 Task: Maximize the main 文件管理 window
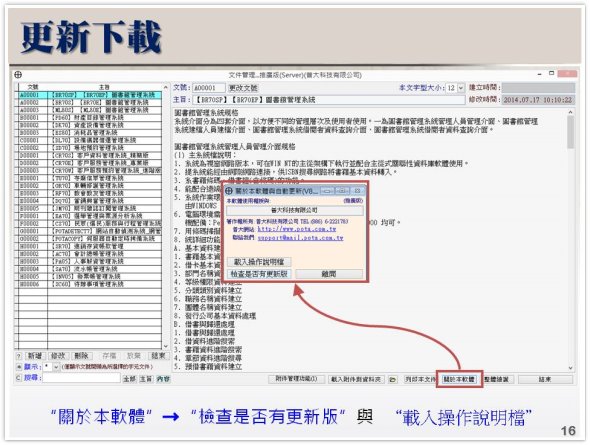pyautogui.click(x=552, y=73)
